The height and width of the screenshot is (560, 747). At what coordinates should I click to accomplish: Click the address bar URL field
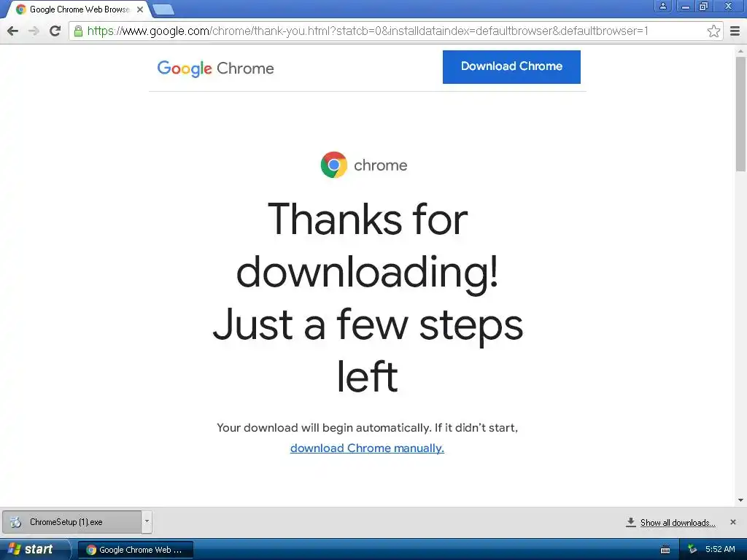click(395, 31)
